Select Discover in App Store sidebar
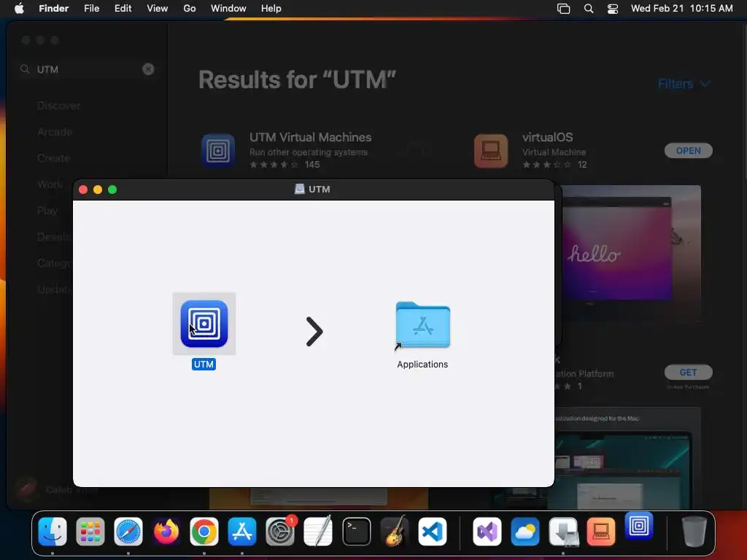 click(x=58, y=106)
